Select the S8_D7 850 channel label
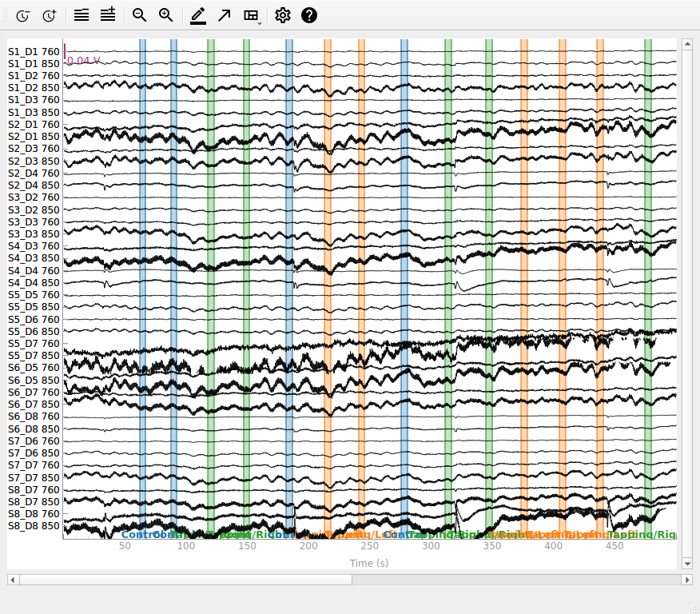The height and width of the screenshot is (614, 700). 34,501
